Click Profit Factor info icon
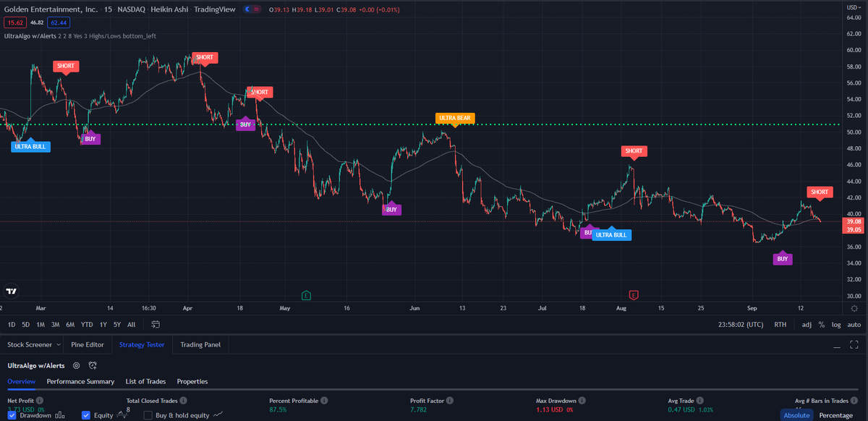Viewport: 868px width, 421px height. coord(450,400)
